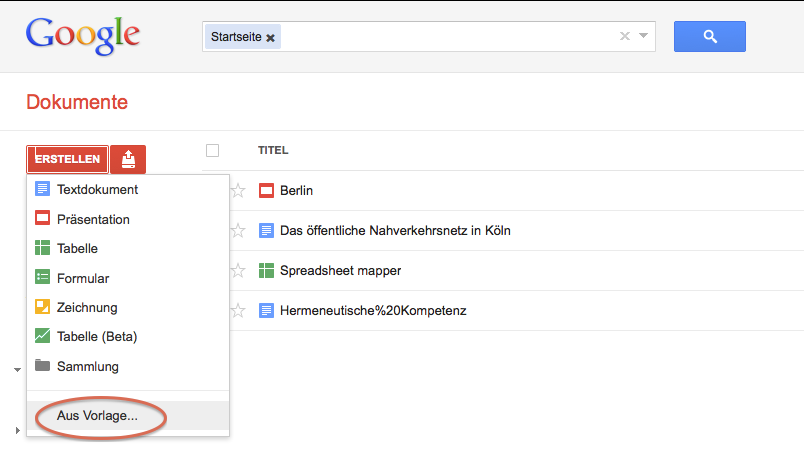Click the upload icon button
The image size is (804, 472).
[x=128, y=159]
